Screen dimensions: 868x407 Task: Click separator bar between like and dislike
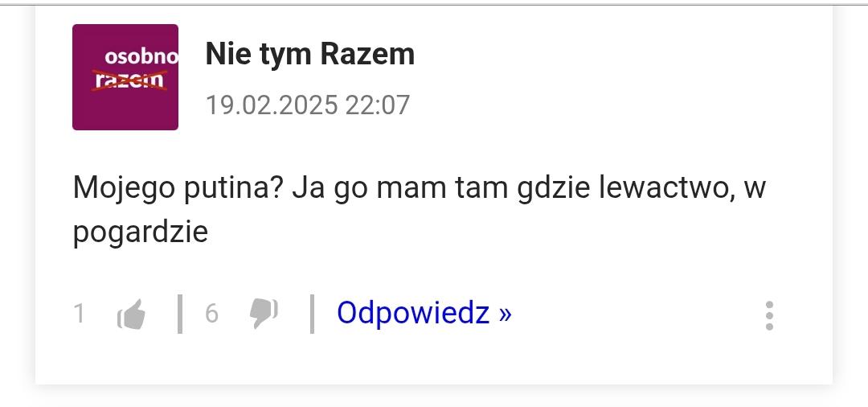tap(180, 314)
